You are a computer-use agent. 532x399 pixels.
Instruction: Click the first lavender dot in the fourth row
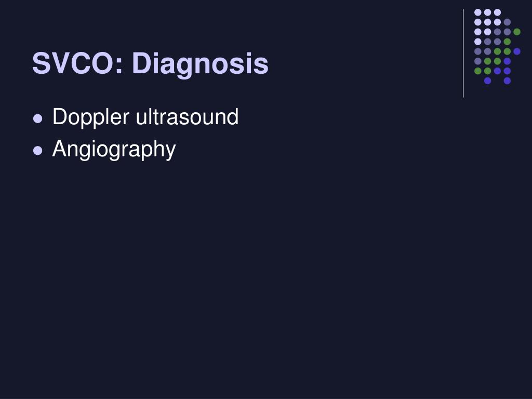(478, 42)
